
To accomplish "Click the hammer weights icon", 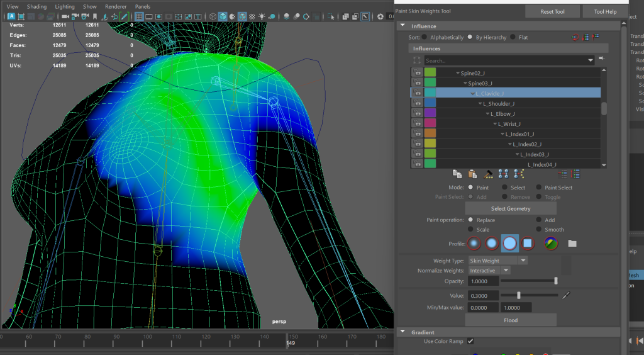I will point(488,174).
